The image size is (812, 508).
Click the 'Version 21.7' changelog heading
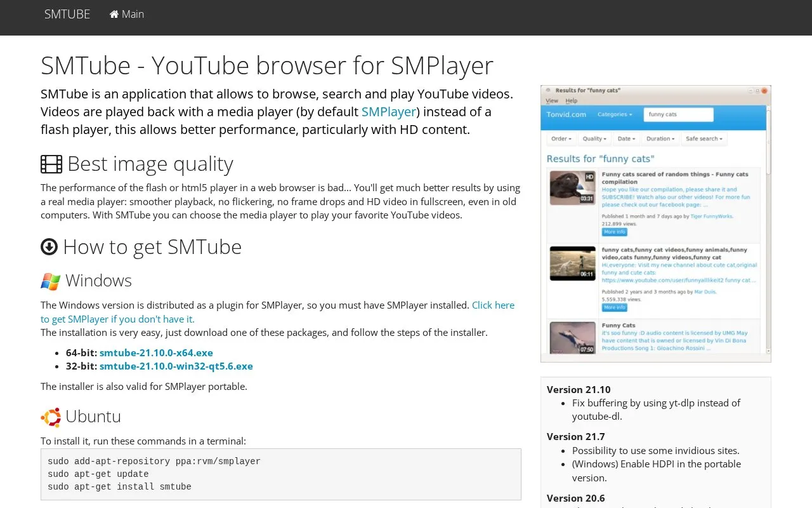point(576,436)
